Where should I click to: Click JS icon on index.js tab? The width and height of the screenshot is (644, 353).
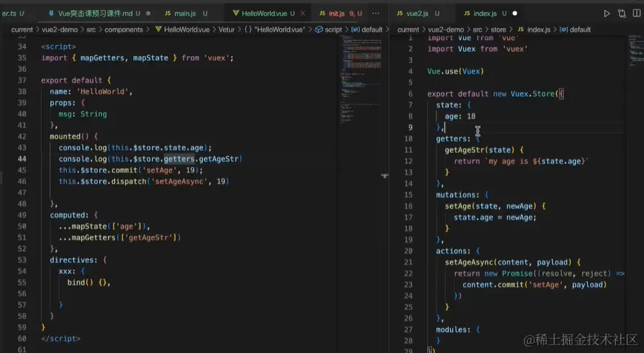point(467,14)
